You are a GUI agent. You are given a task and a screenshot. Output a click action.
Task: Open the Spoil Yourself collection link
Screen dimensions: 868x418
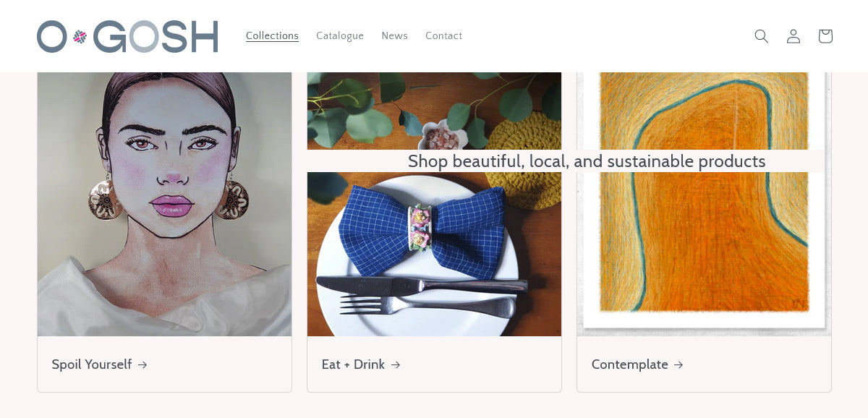coord(91,364)
